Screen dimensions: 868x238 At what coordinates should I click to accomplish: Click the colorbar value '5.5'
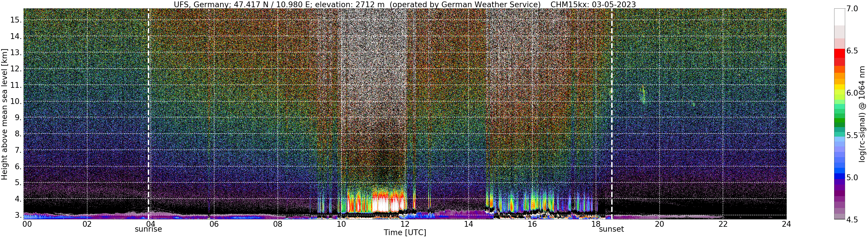(x=852, y=135)
